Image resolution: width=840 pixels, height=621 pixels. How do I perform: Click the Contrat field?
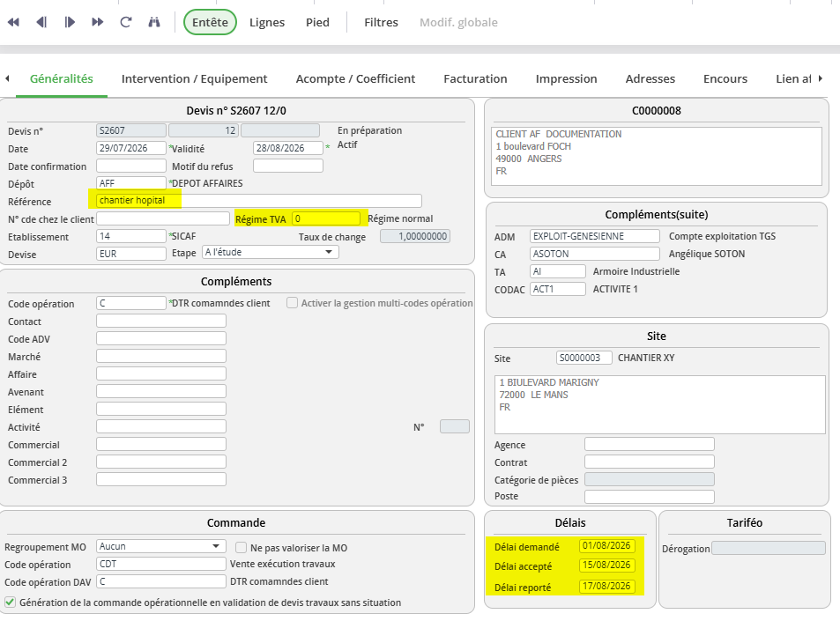pos(650,462)
